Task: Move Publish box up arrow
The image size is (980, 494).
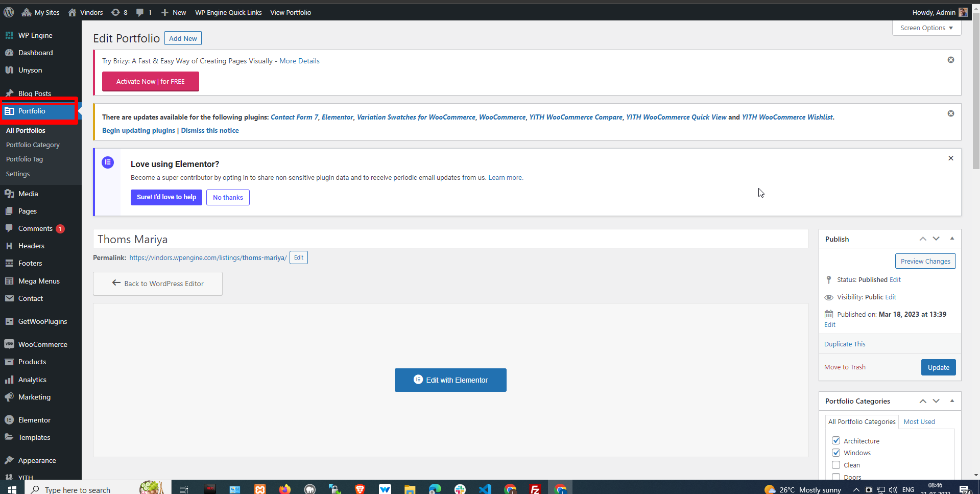Action: click(x=923, y=239)
